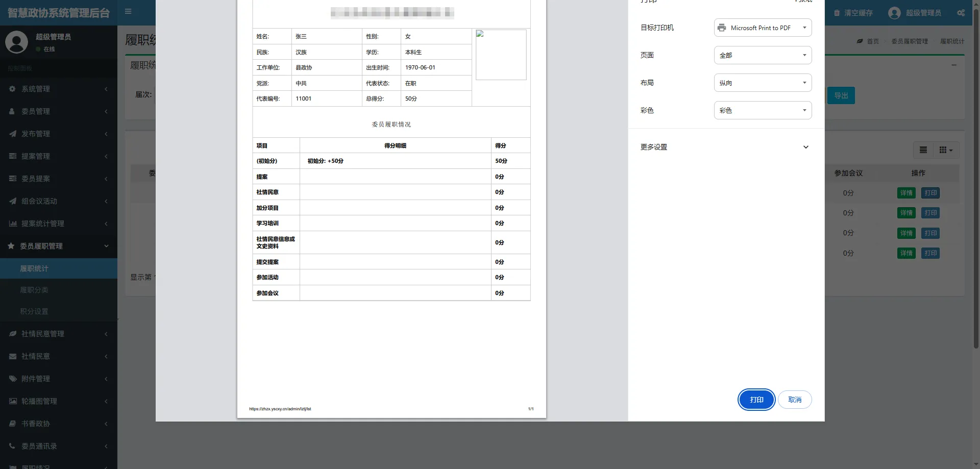Open the 布局 layout dropdown
The image size is (980, 469).
pos(762,83)
